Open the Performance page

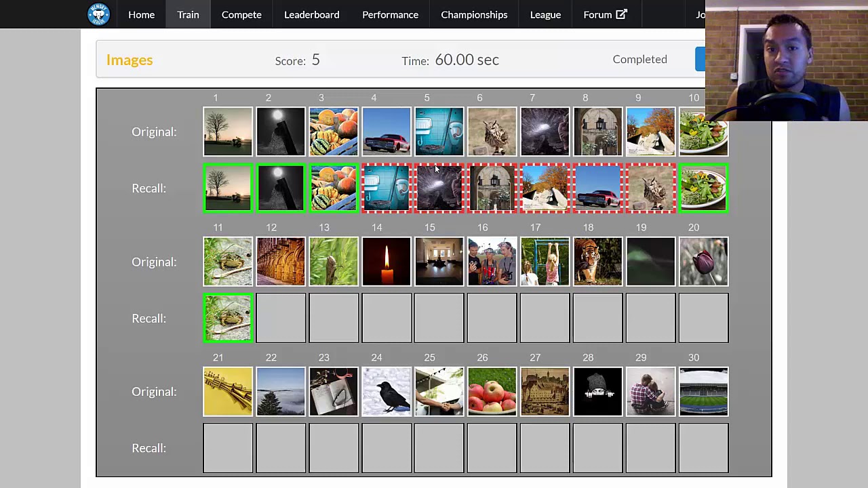390,14
